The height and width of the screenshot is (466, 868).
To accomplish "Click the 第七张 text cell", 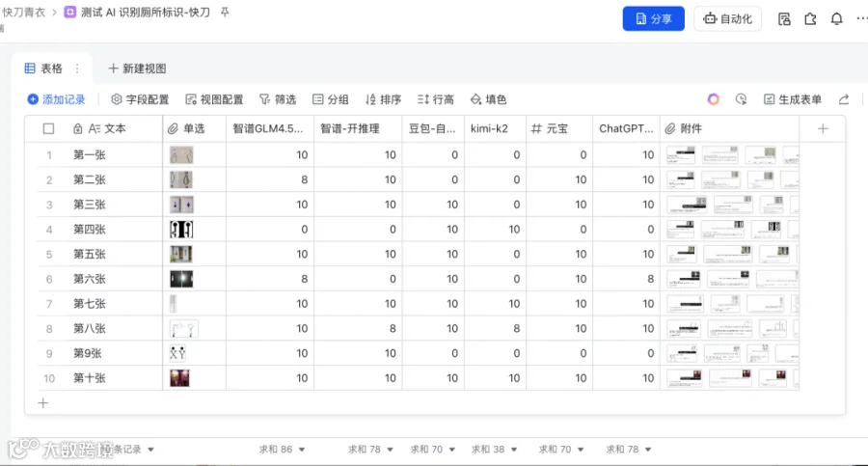I will click(89, 304).
